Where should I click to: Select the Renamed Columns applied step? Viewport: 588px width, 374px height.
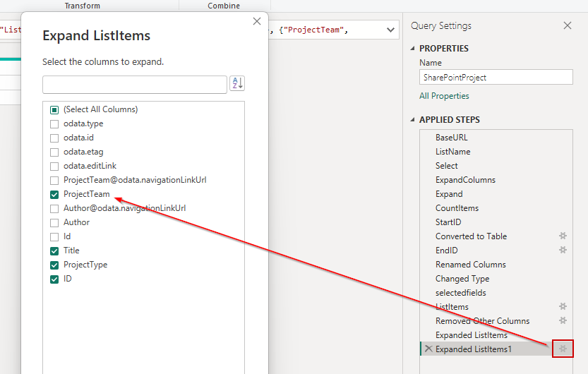(470, 265)
